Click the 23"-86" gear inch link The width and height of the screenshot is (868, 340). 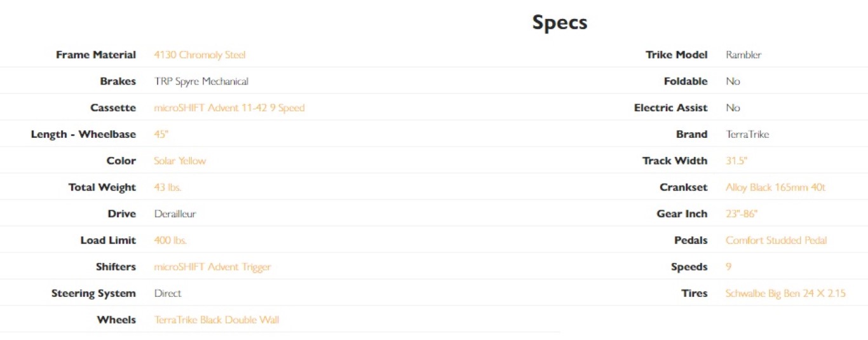(742, 214)
